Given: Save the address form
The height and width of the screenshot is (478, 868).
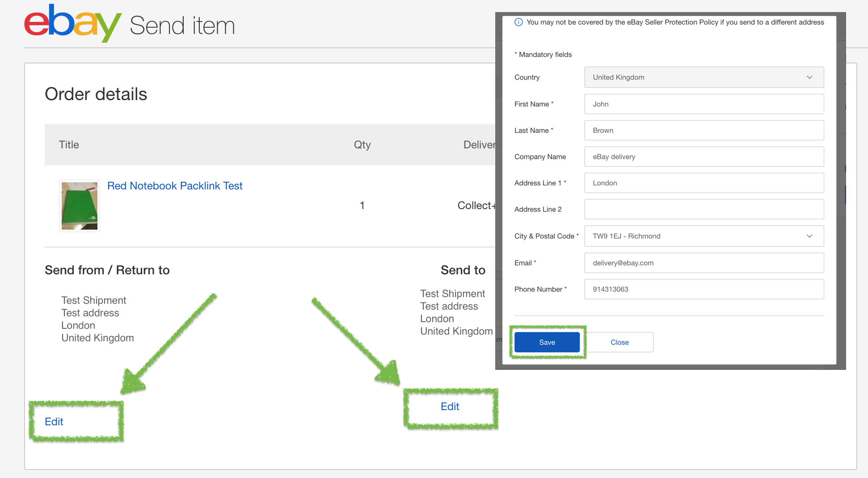Looking at the screenshot, I should point(547,342).
